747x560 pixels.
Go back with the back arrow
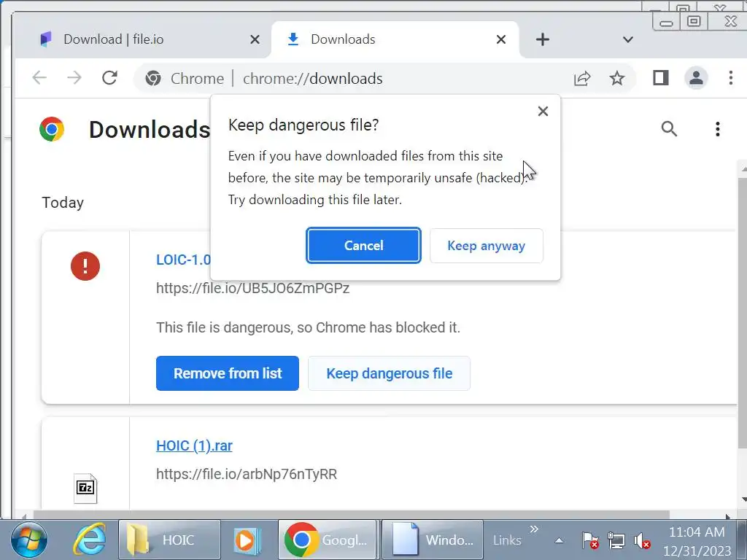[39, 77]
